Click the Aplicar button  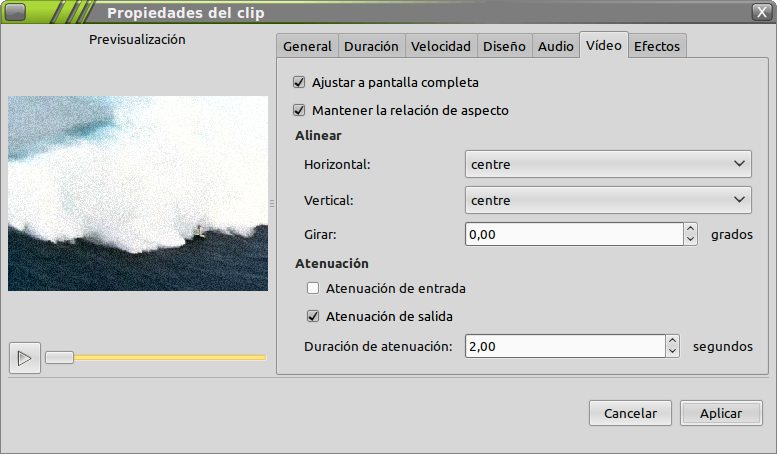pos(721,413)
